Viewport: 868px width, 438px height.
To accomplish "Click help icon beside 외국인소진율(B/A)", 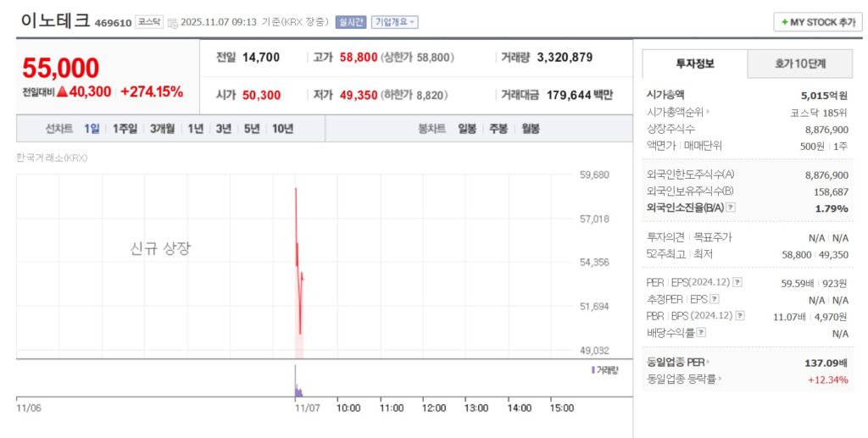I will [x=731, y=208].
